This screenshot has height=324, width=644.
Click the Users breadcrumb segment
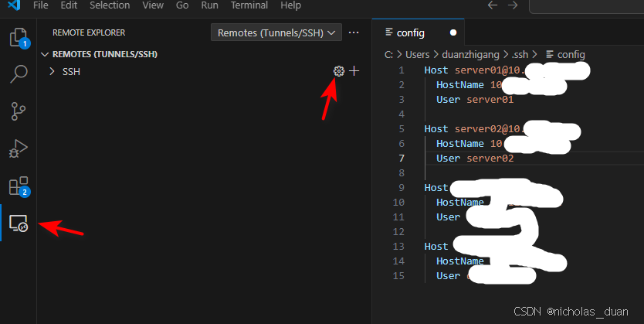(417, 55)
